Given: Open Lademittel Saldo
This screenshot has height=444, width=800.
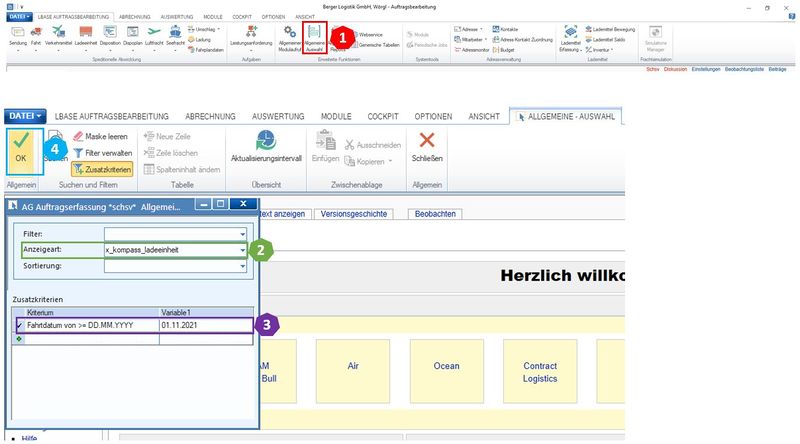Looking at the screenshot, I should coord(605,39).
